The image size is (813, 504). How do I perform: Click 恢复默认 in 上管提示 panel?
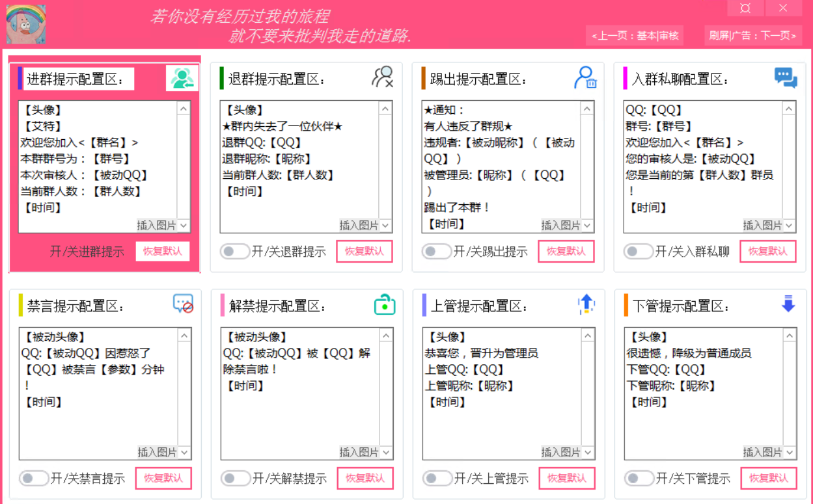(567, 478)
